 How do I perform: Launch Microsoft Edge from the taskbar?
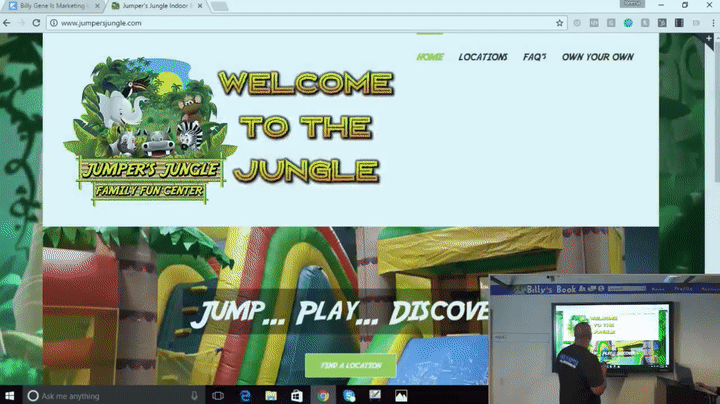[x=245, y=396]
